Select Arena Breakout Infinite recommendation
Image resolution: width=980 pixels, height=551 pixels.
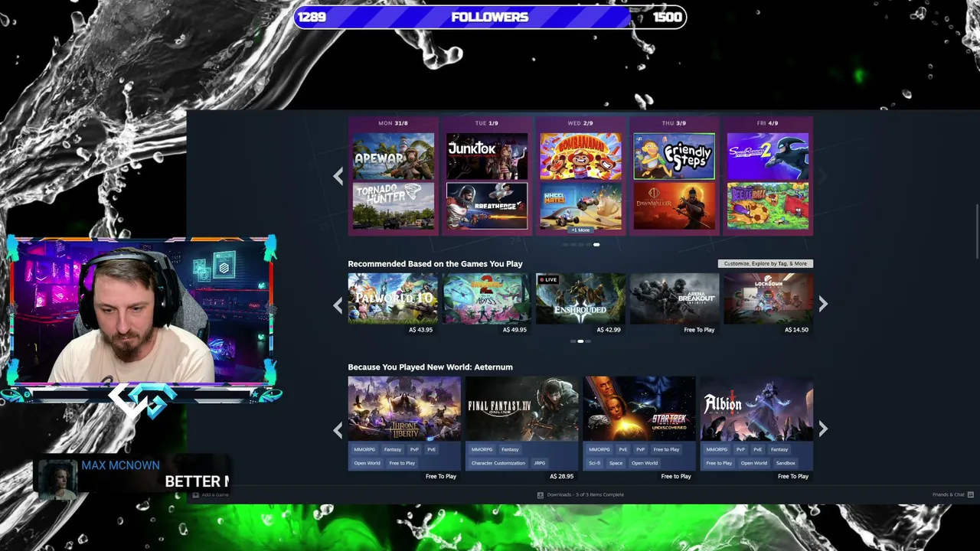[x=675, y=298]
